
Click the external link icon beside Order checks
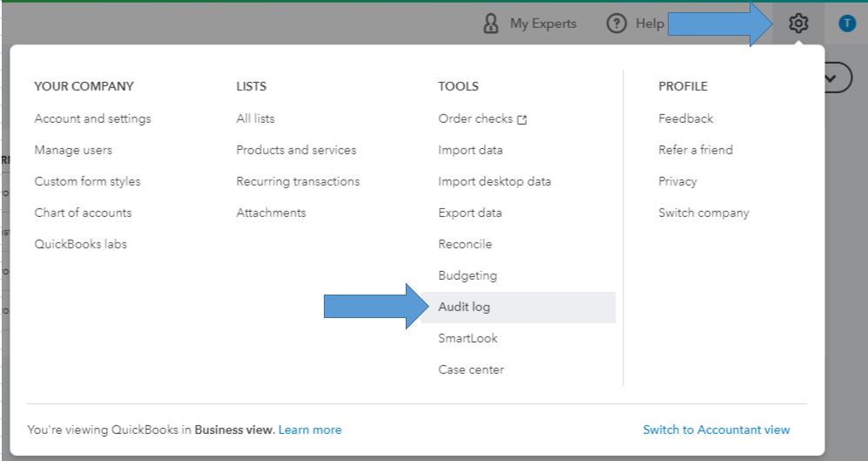pyautogui.click(x=522, y=119)
